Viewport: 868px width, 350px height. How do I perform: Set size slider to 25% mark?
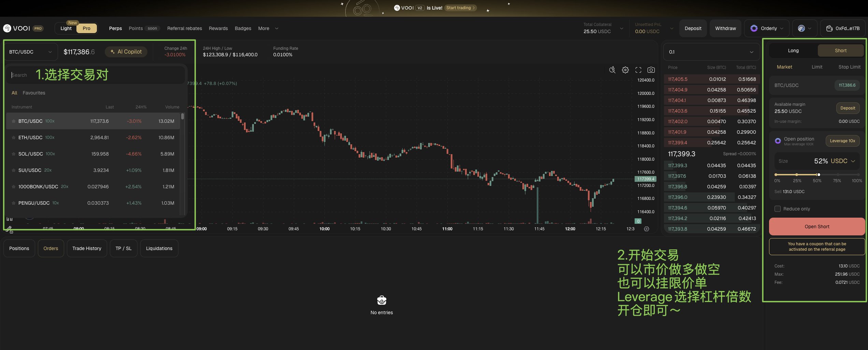click(796, 175)
